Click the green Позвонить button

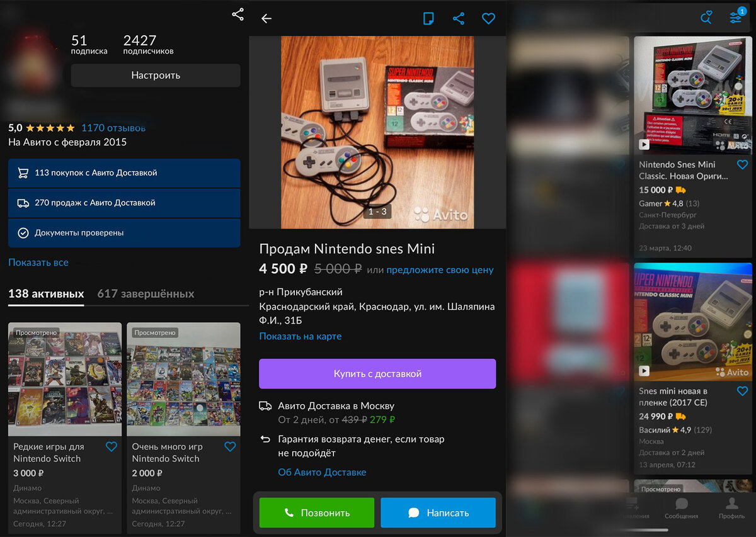(x=317, y=512)
